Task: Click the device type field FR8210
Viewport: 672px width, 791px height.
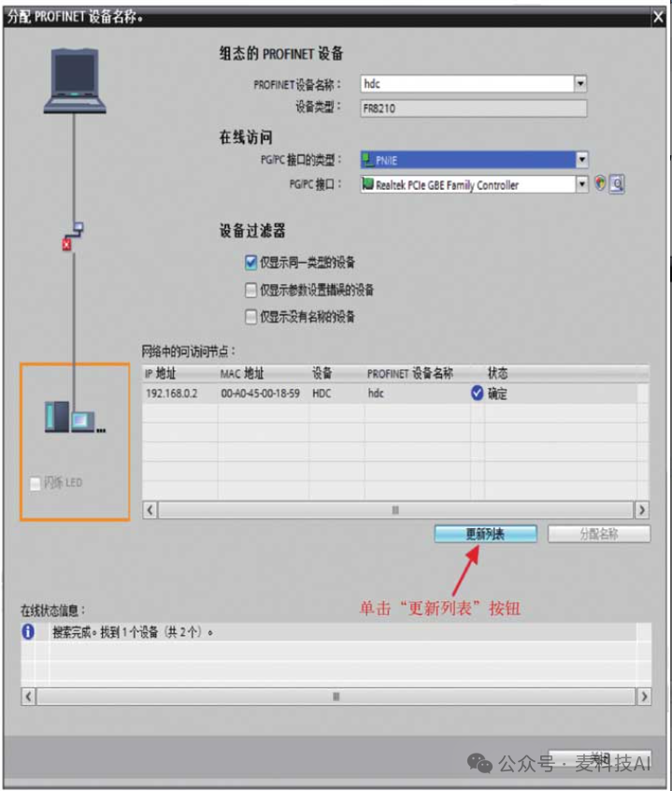Action: 473,108
